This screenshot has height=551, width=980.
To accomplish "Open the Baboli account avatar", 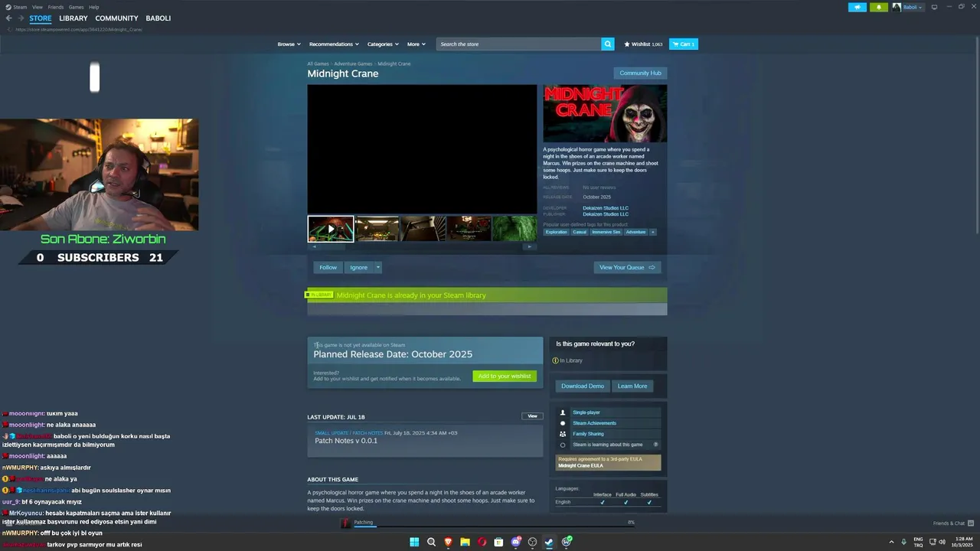I will [x=897, y=7].
